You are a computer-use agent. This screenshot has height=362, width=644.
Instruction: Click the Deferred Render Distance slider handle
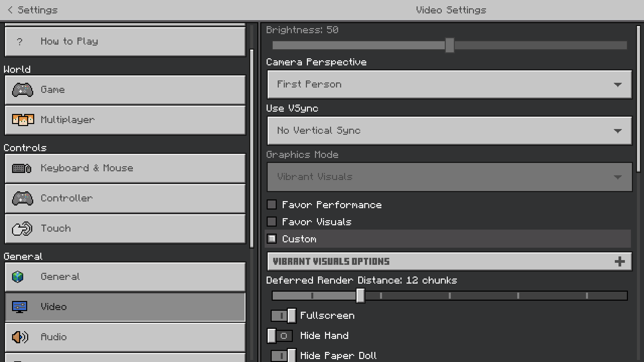360,296
